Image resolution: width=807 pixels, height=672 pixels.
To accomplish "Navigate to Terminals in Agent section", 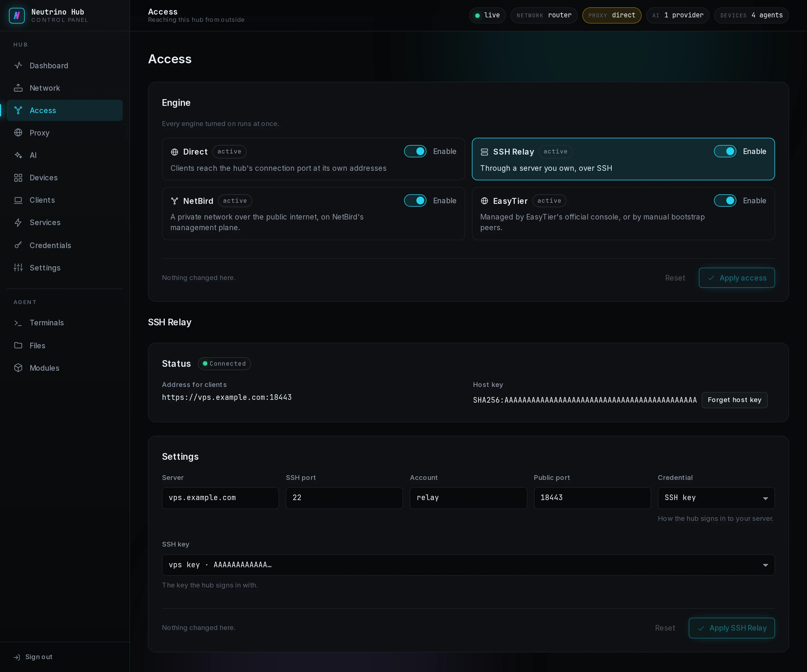I will (64, 323).
